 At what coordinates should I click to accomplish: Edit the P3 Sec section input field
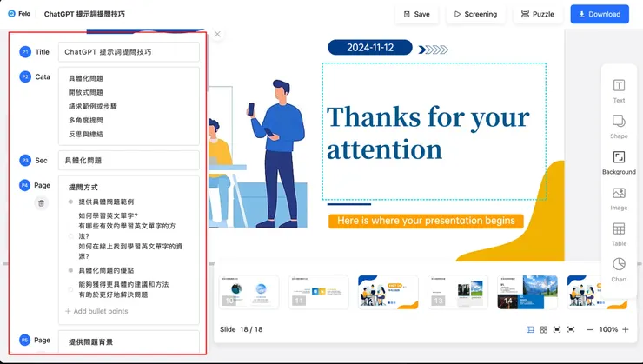[x=129, y=160]
